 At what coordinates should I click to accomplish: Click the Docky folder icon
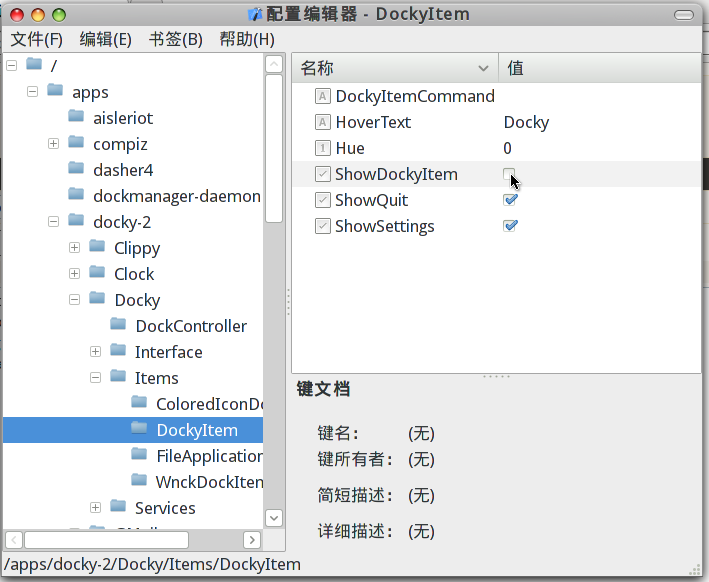(97, 298)
